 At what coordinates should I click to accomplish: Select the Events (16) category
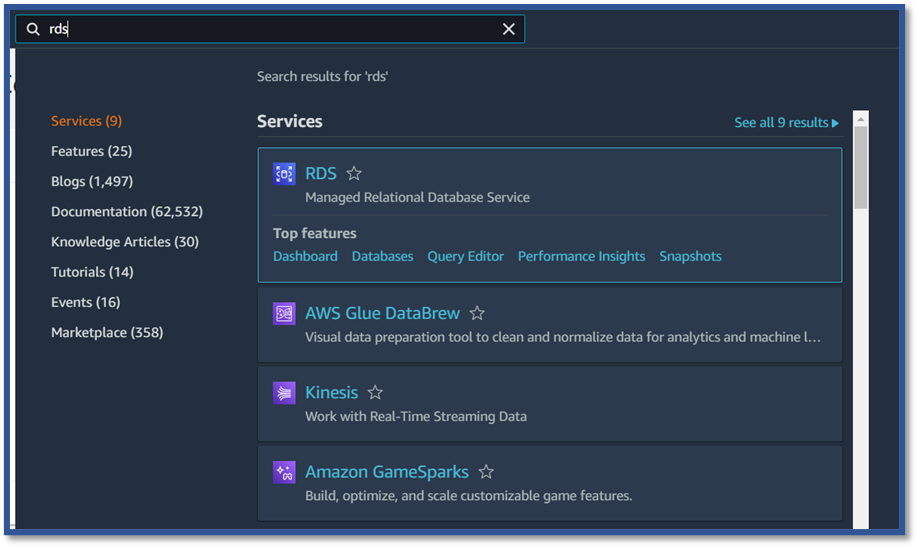point(85,302)
